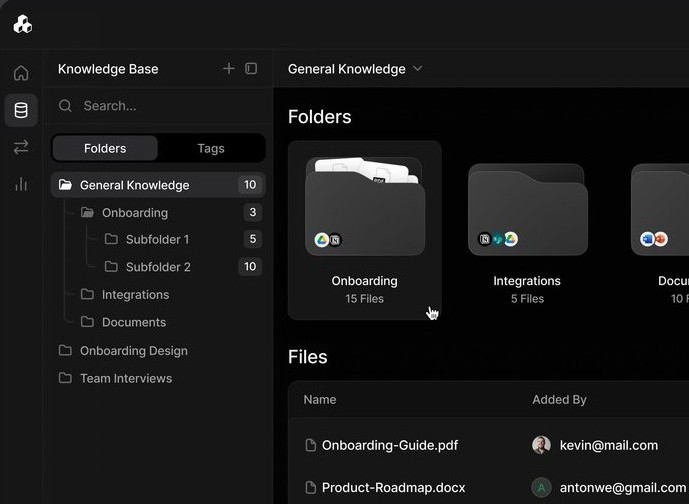Select Subfolder 2 in the tree
The width and height of the screenshot is (689, 504).
click(158, 267)
